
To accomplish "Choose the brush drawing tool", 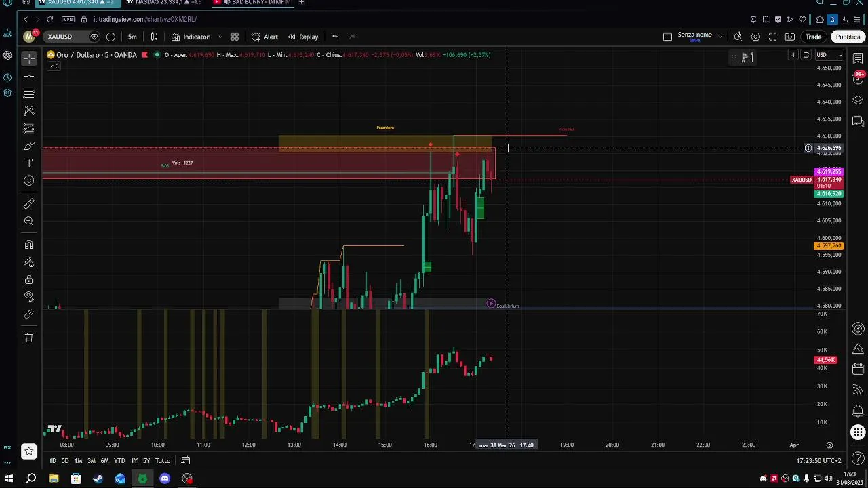I will click(x=28, y=146).
